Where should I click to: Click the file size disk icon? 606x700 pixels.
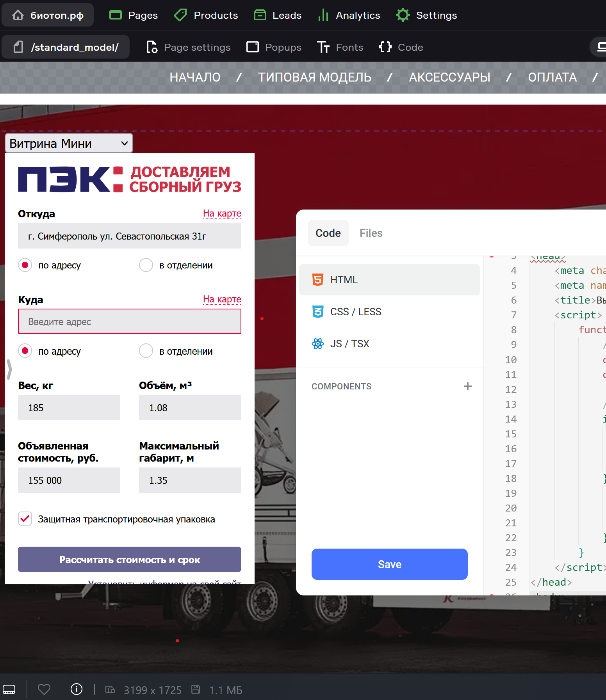pyautogui.click(x=196, y=690)
